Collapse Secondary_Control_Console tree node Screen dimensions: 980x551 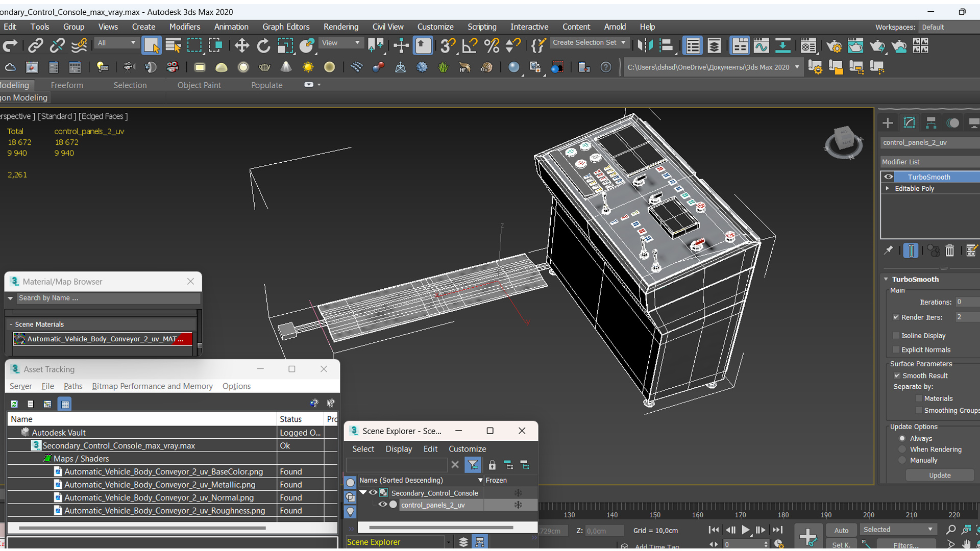click(x=363, y=493)
